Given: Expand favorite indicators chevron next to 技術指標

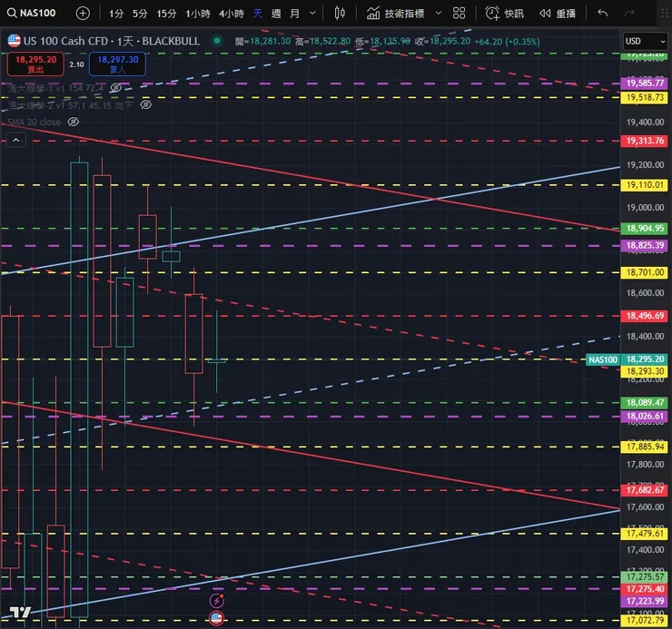Looking at the screenshot, I should [x=438, y=14].
